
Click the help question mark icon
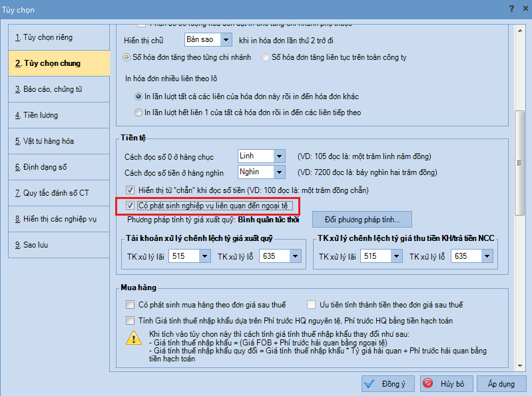(x=511, y=8)
